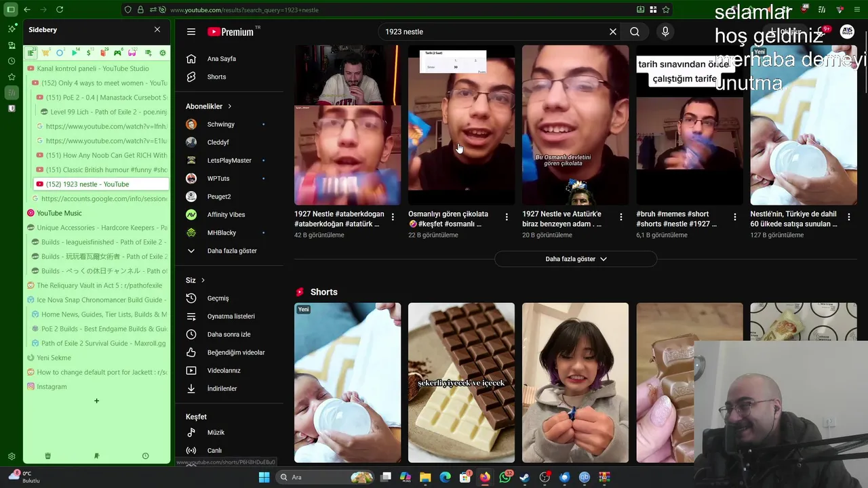The width and height of the screenshot is (868, 488).
Task: Play the chocolate bar şekerli yiyecek short
Action: [x=461, y=383]
